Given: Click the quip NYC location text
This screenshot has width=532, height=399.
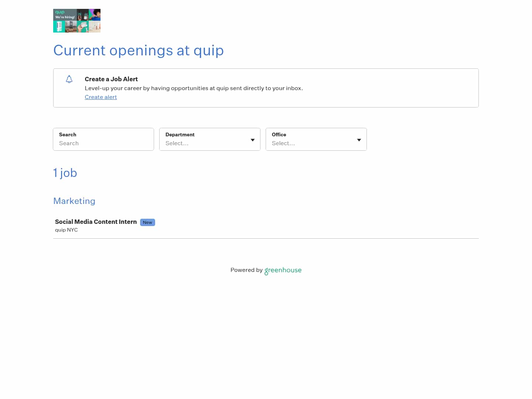Looking at the screenshot, I should tap(66, 230).
